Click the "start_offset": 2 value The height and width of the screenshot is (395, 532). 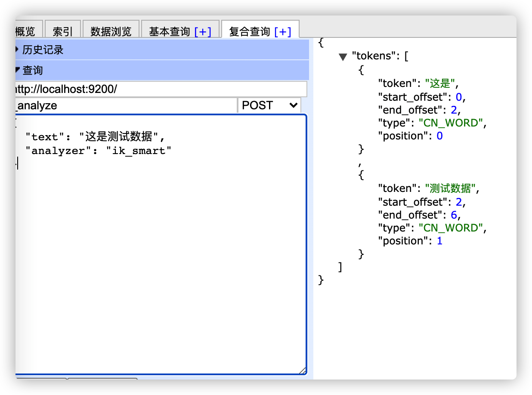[x=459, y=202]
